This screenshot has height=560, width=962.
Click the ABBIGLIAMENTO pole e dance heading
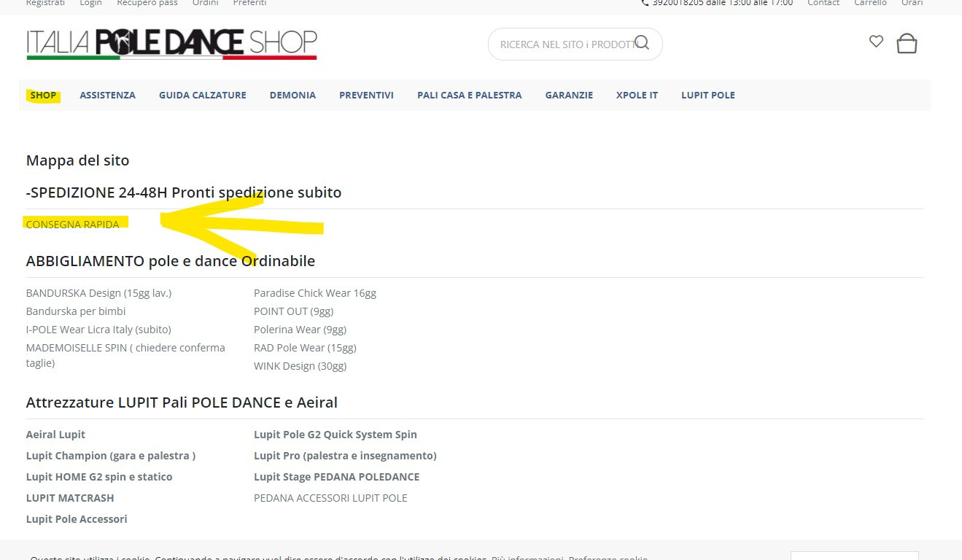point(171,261)
